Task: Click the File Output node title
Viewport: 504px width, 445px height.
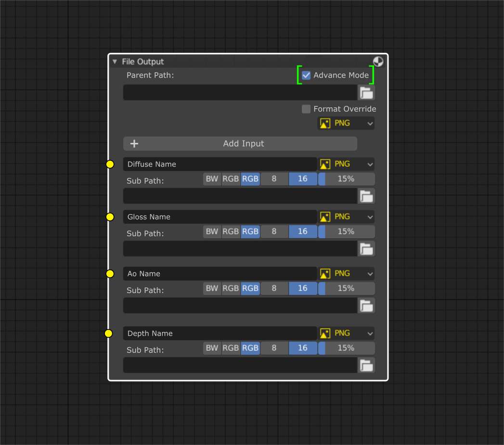Action: (142, 62)
